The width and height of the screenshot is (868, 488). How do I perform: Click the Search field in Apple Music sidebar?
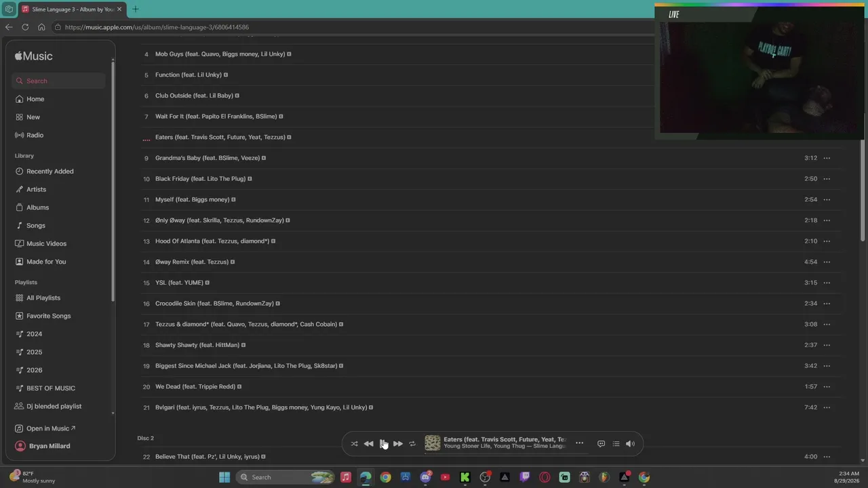tap(58, 81)
